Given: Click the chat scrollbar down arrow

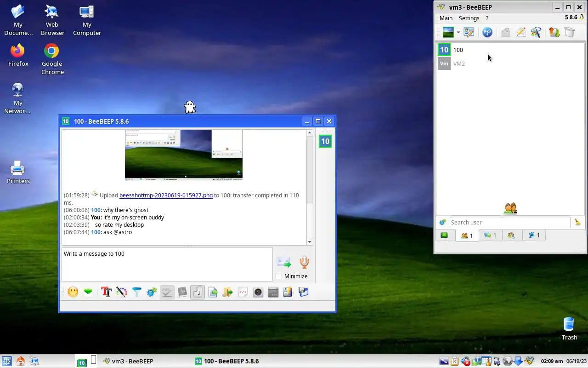Looking at the screenshot, I should click(x=309, y=242).
